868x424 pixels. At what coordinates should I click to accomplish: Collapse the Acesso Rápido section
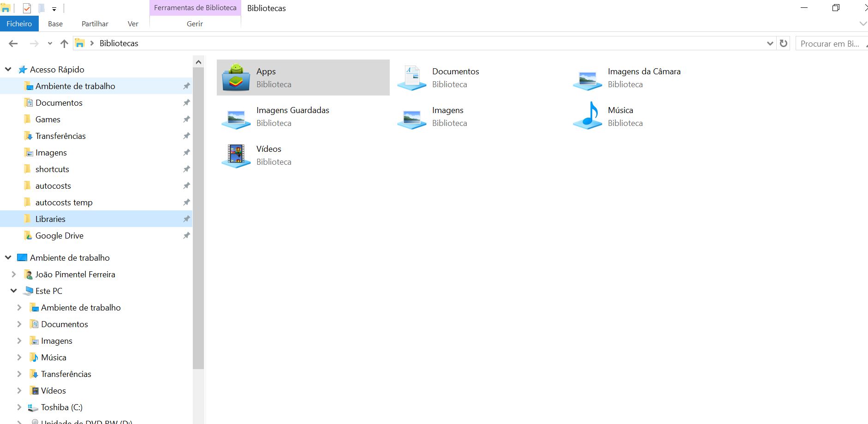click(x=8, y=70)
